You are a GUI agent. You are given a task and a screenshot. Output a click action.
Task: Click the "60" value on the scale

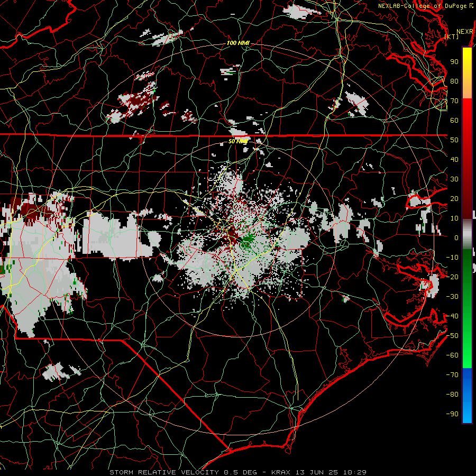(454, 120)
